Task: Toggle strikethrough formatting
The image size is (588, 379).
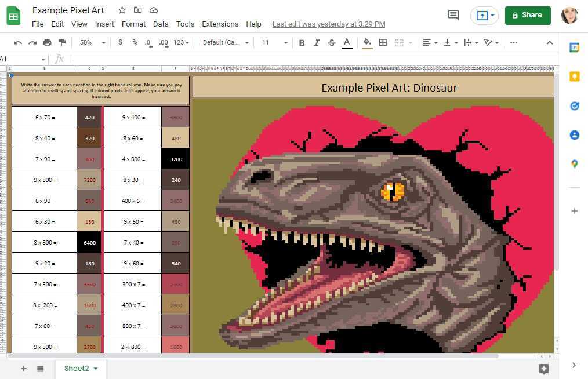Action: pos(332,42)
